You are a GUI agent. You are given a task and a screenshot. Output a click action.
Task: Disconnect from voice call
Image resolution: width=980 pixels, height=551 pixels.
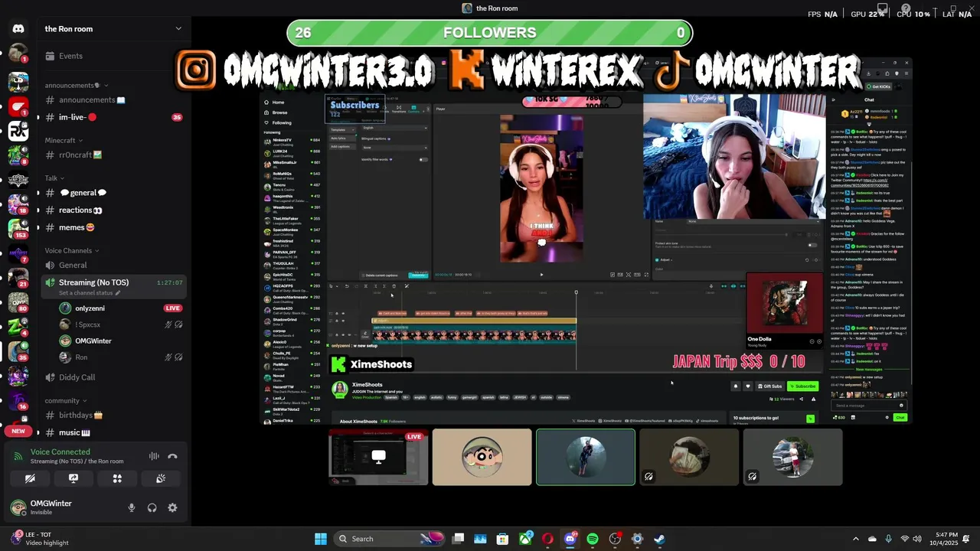click(x=173, y=456)
